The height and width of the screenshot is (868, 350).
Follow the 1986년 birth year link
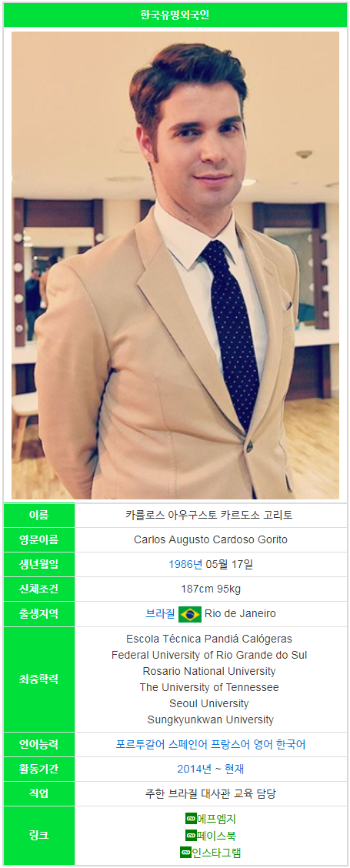(185, 565)
